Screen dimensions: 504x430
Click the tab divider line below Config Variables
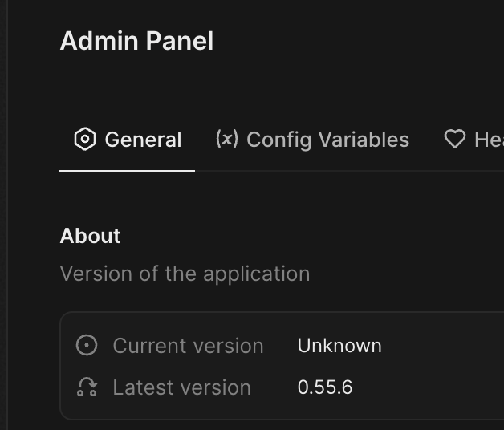(x=312, y=171)
